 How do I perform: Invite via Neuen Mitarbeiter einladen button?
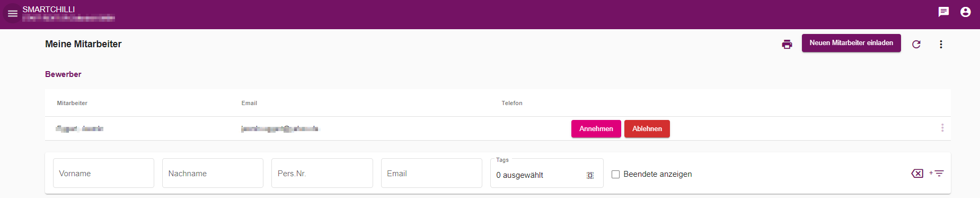point(851,43)
